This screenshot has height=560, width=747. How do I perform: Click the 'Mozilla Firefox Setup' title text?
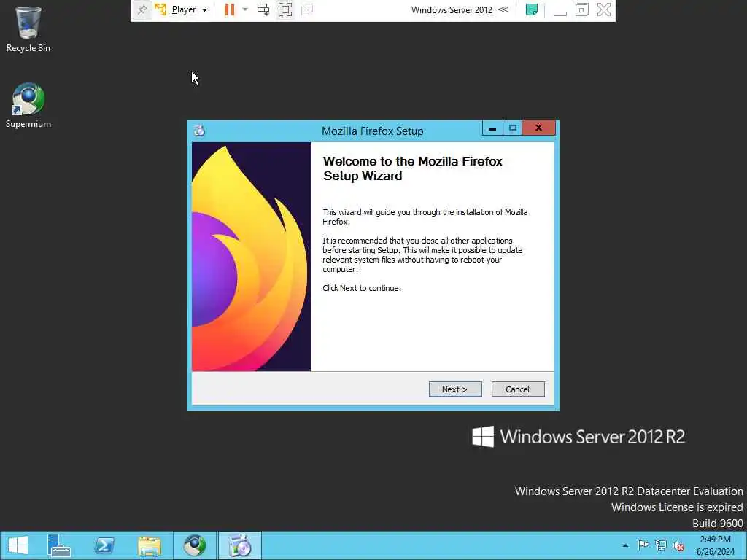373,131
